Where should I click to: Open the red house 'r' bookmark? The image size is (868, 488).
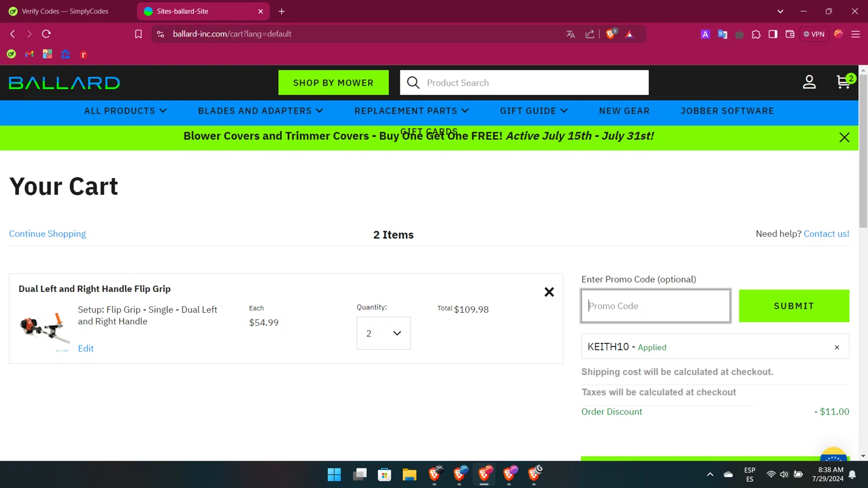coord(83,54)
